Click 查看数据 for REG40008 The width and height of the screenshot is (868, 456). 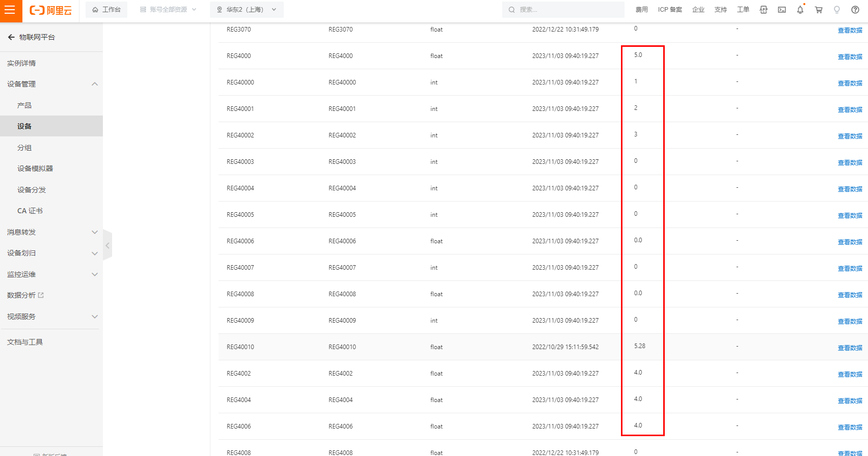tap(850, 295)
